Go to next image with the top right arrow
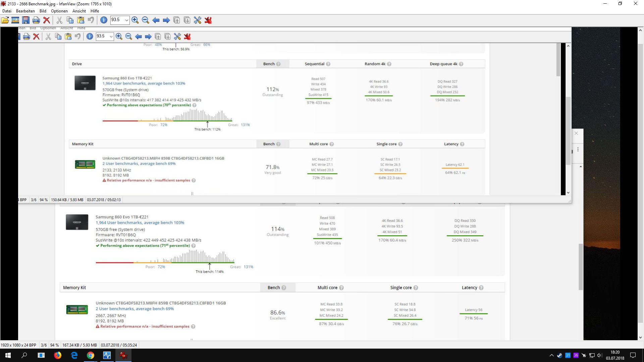 point(166,20)
